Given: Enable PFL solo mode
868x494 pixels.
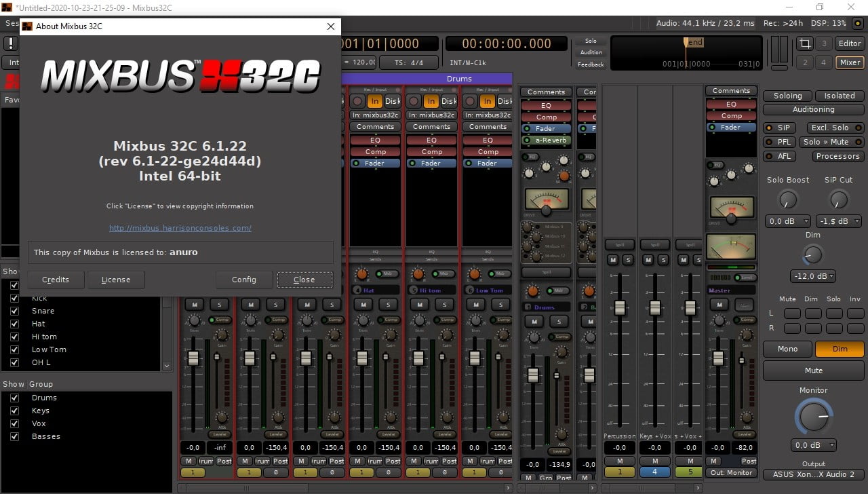Looking at the screenshot, I should point(778,142).
